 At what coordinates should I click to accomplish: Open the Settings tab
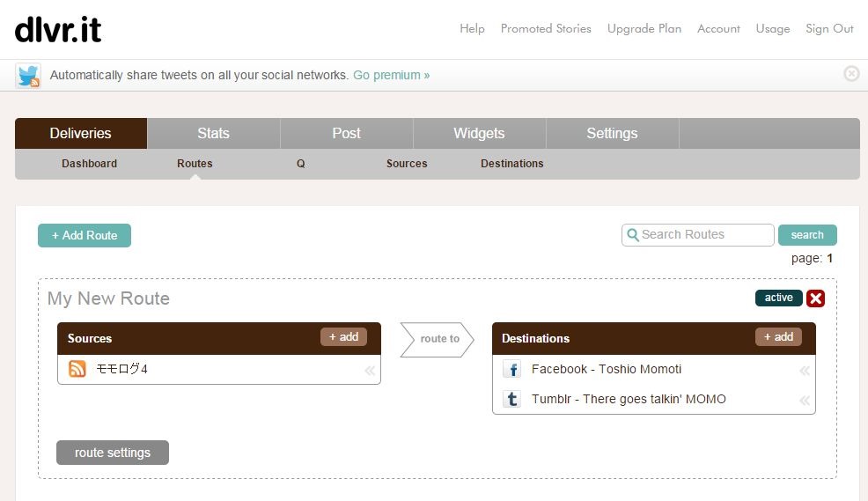[612, 134]
